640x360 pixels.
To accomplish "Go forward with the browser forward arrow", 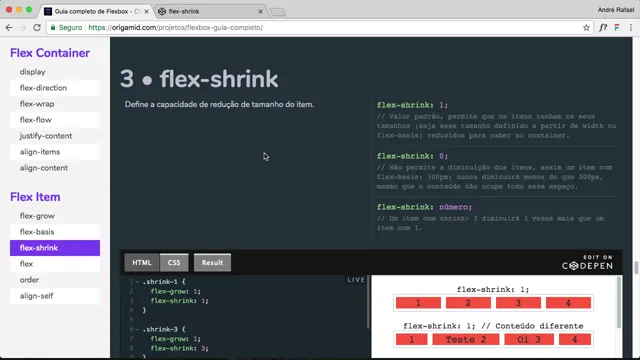I will 23,27.
